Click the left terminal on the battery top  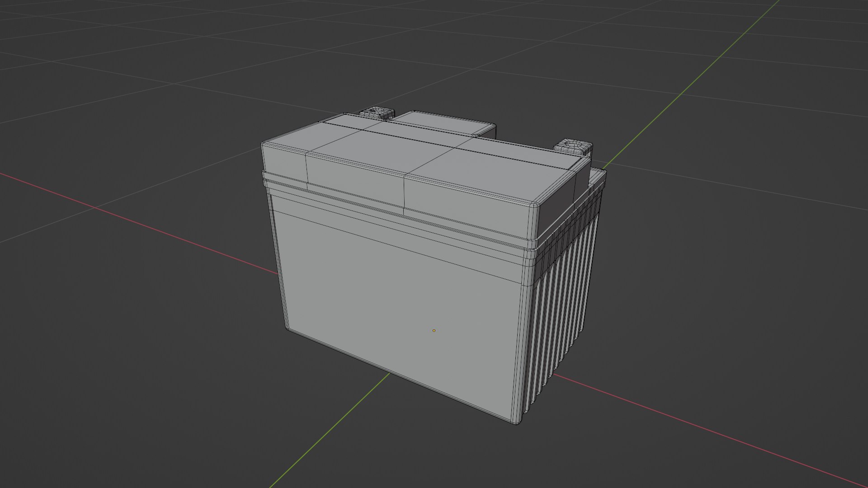(x=377, y=113)
